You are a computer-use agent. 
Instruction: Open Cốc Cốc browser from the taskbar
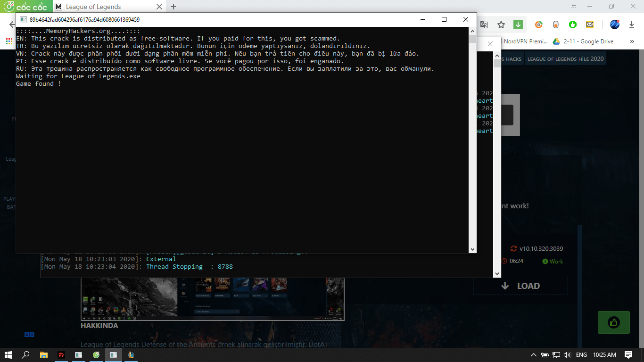96,354
